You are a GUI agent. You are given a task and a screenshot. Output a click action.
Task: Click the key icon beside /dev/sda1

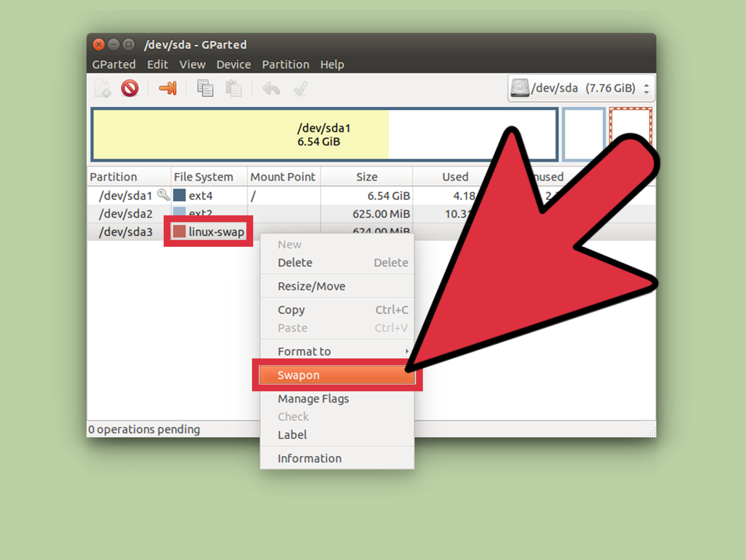[164, 195]
